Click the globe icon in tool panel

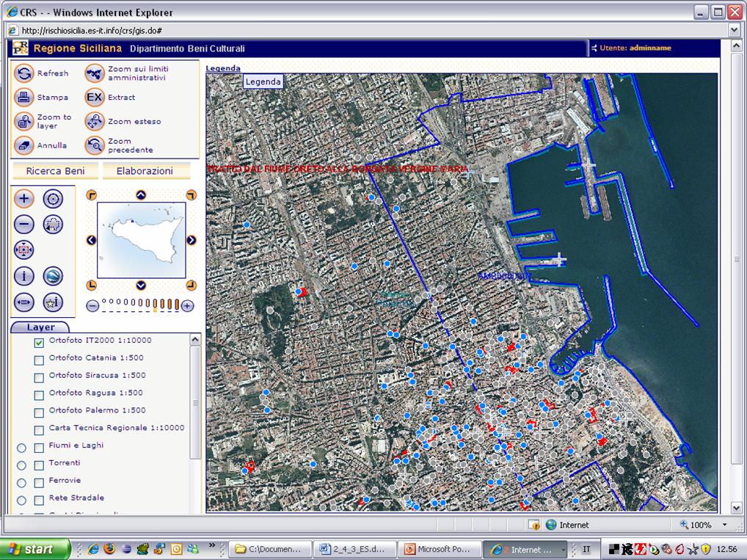(x=53, y=277)
